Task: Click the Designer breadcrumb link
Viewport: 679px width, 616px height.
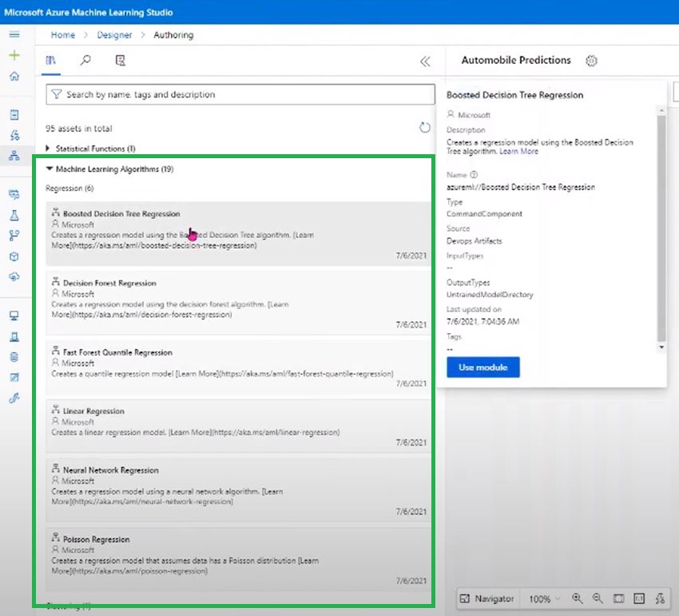Action: [114, 35]
